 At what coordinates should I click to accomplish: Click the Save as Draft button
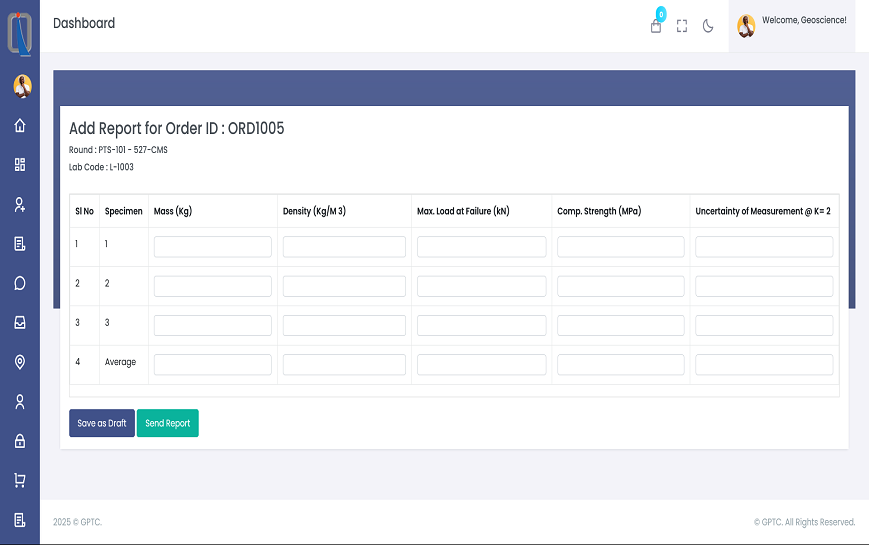(101, 423)
